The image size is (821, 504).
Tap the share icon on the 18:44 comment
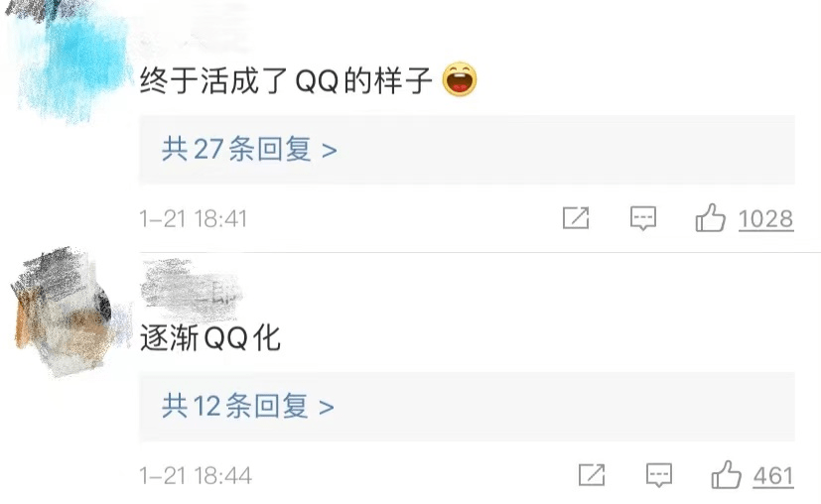592,474
